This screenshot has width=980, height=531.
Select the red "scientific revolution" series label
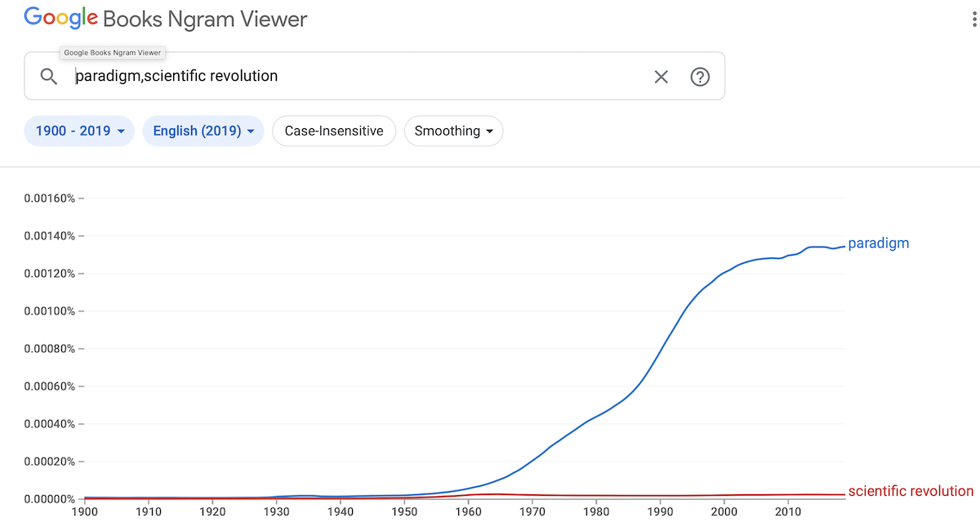(911, 491)
